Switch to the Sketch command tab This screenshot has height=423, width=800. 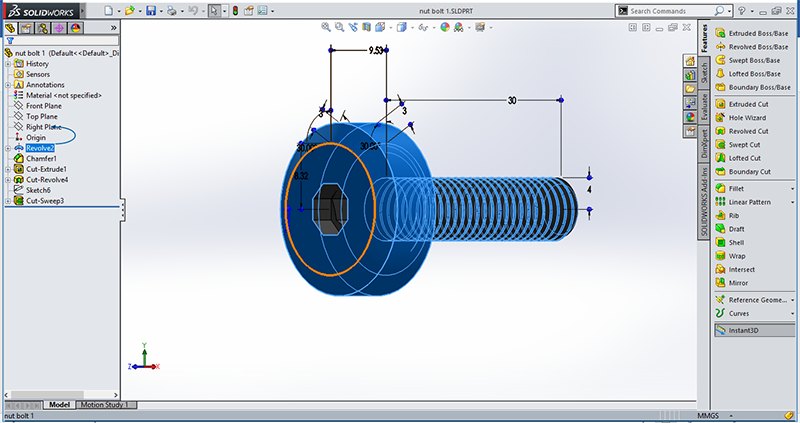pos(704,72)
